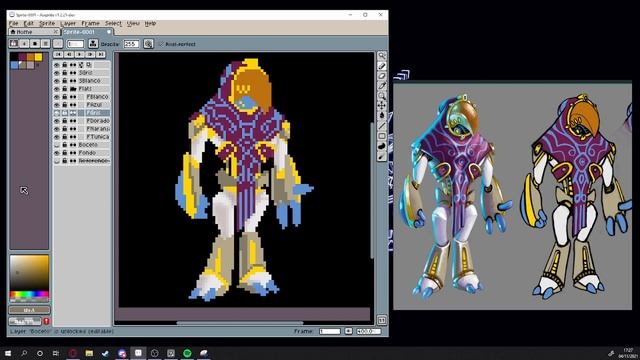Toggle continuous mode on SBlanco layer
This screenshot has width=640, height=360.
(x=73, y=81)
